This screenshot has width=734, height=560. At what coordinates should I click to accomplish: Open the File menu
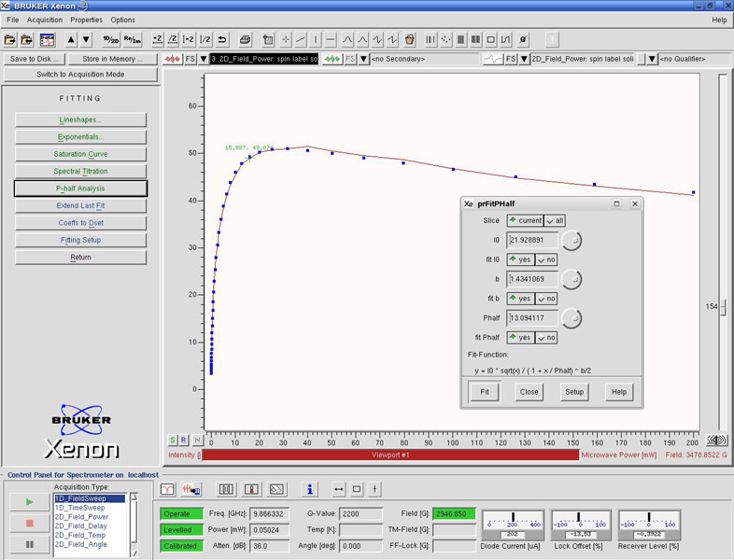pyautogui.click(x=13, y=20)
